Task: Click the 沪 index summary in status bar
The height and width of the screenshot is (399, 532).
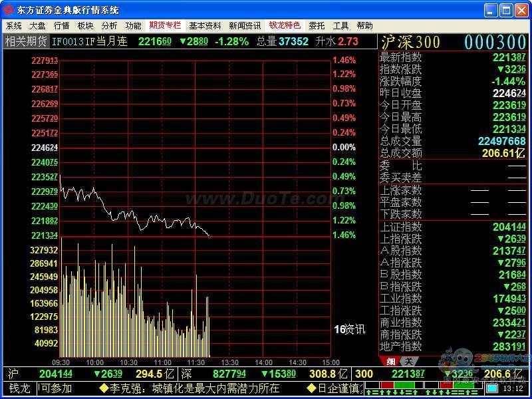Action: click(90, 374)
